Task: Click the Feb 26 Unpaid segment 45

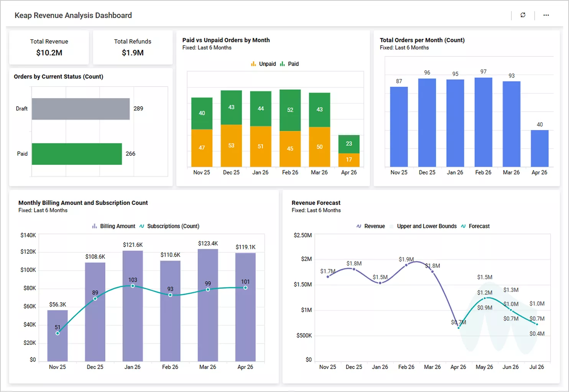Action: point(290,148)
